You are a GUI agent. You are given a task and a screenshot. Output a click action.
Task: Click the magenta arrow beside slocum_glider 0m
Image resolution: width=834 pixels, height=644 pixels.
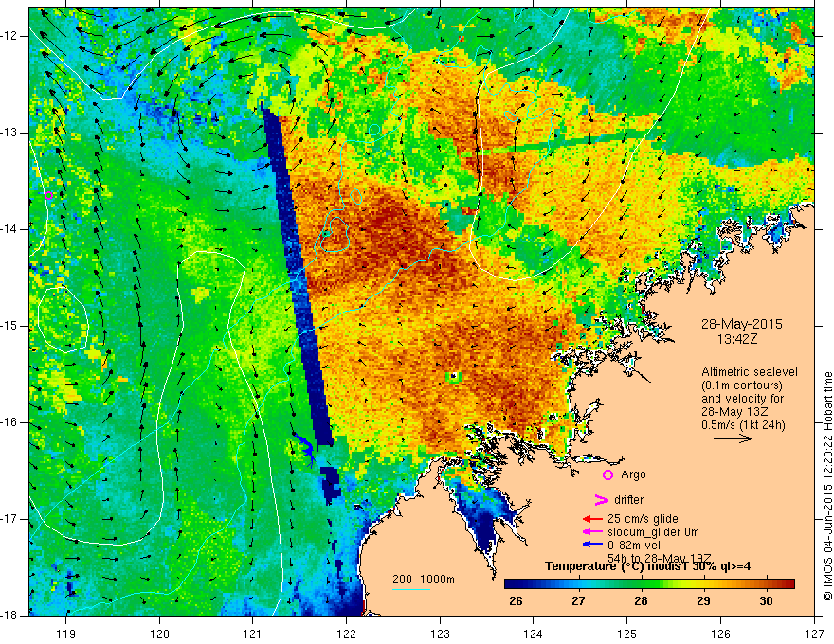pyautogui.click(x=592, y=532)
